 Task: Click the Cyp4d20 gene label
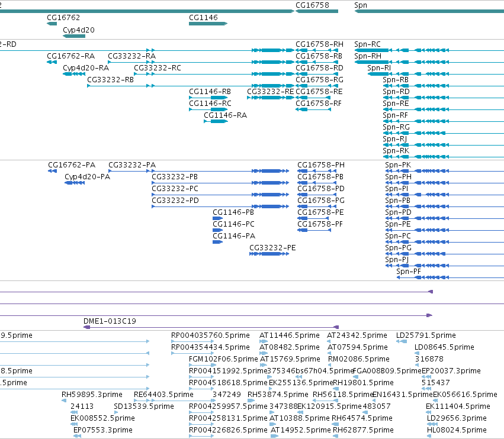tap(78, 30)
